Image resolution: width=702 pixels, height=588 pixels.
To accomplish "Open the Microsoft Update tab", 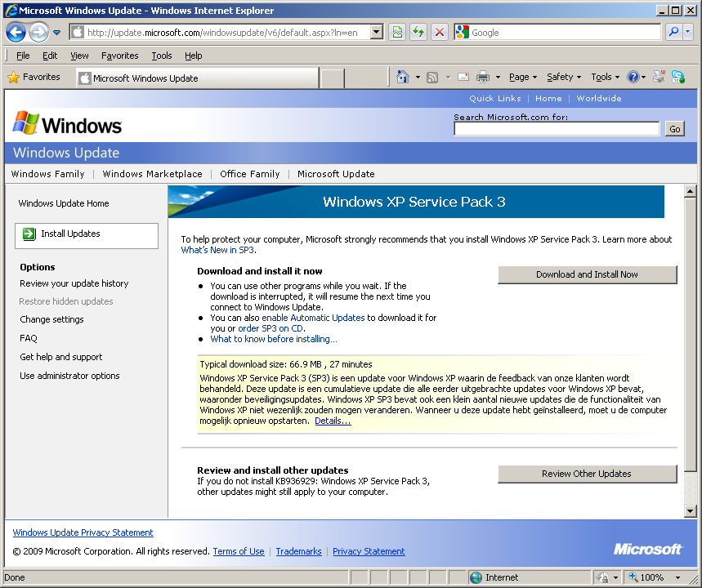I will pyautogui.click(x=336, y=174).
